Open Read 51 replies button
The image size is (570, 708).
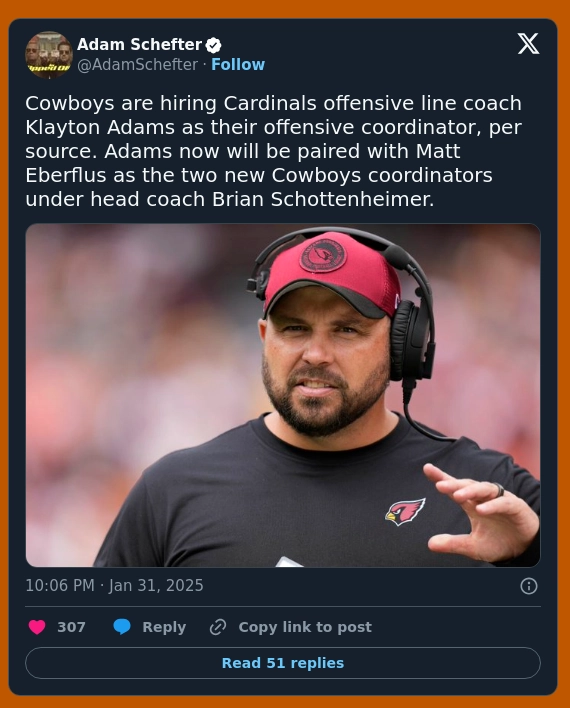[283, 663]
